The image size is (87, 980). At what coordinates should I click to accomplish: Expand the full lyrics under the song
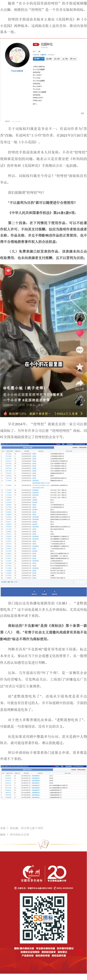pyautogui.click(x=35, y=104)
